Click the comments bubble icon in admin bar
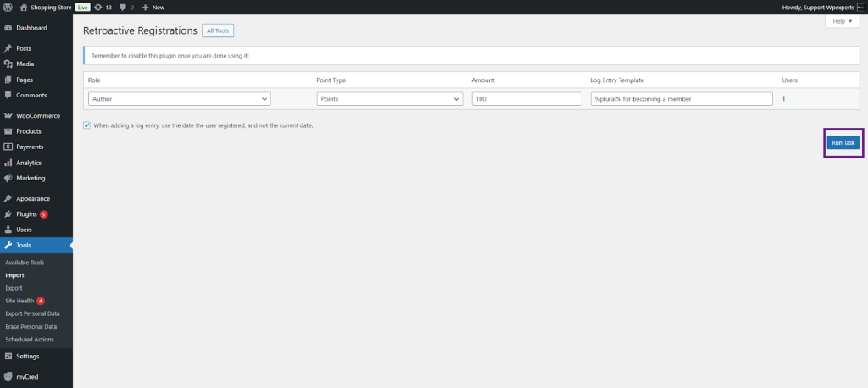Screen dimensions: 868x388 pyautogui.click(x=124, y=7)
